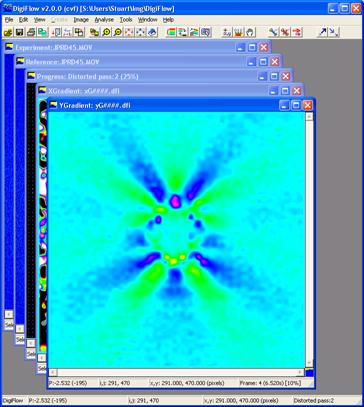Screen dimensions: 364x407
Task: Open the Analyse menu
Action: [x=104, y=20]
